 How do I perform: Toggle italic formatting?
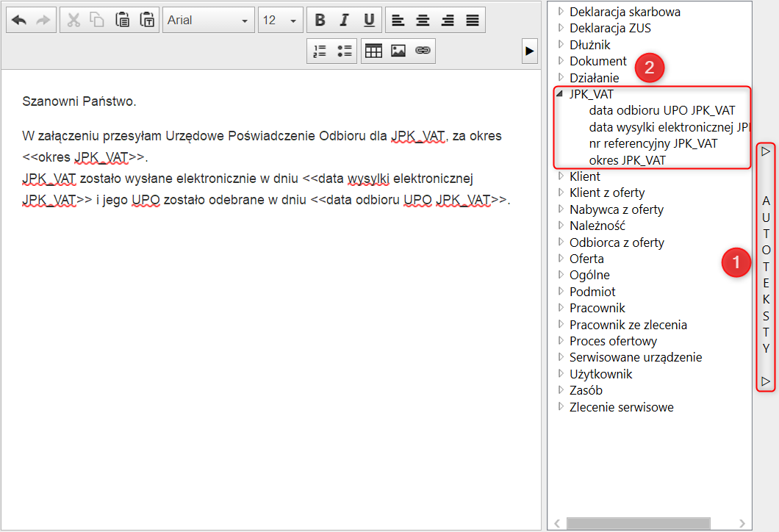344,21
